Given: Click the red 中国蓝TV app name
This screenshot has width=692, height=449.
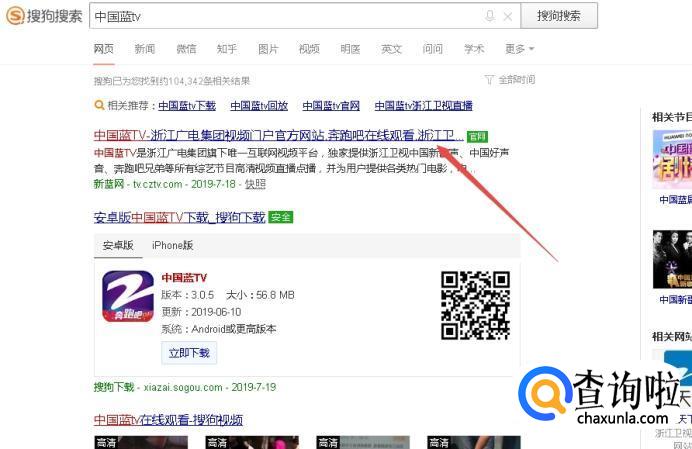Looking at the screenshot, I should (x=184, y=278).
